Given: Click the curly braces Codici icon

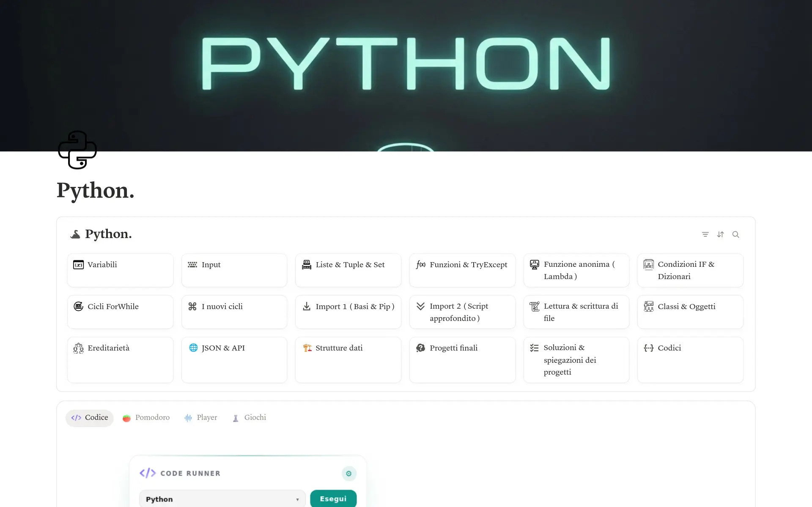Looking at the screenshot, I should 649,348.
